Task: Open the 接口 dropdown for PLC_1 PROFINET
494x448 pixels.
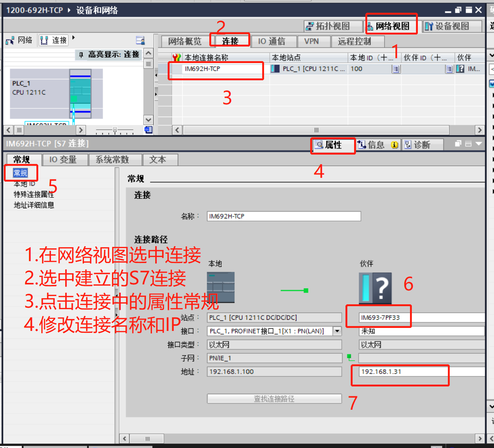Action: click(x=338, y=331)
